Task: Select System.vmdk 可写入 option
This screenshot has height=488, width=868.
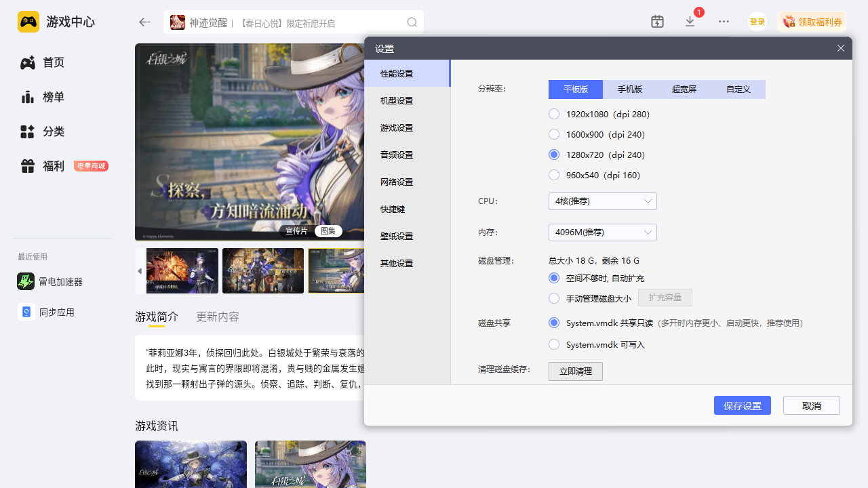Action: tap(554, 345)
